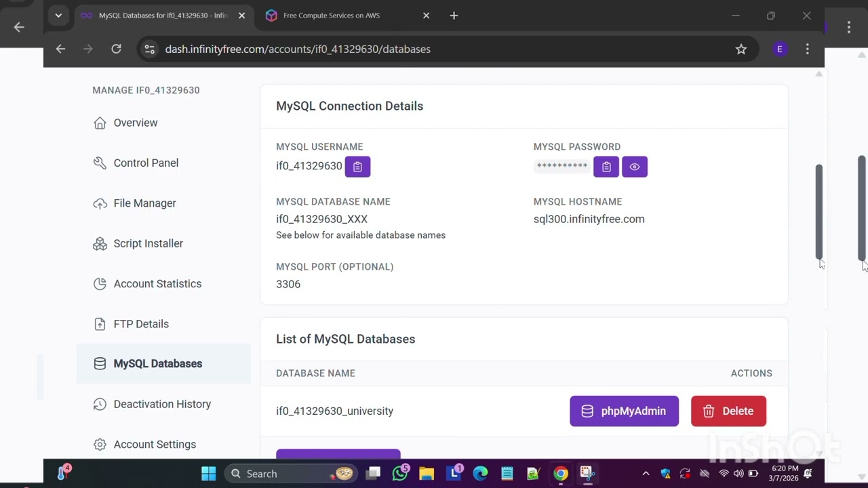Image resolution: width=868 pixels, height=488 pixels.
Task: Click the 3306 port value
Action: pos(288,284)
